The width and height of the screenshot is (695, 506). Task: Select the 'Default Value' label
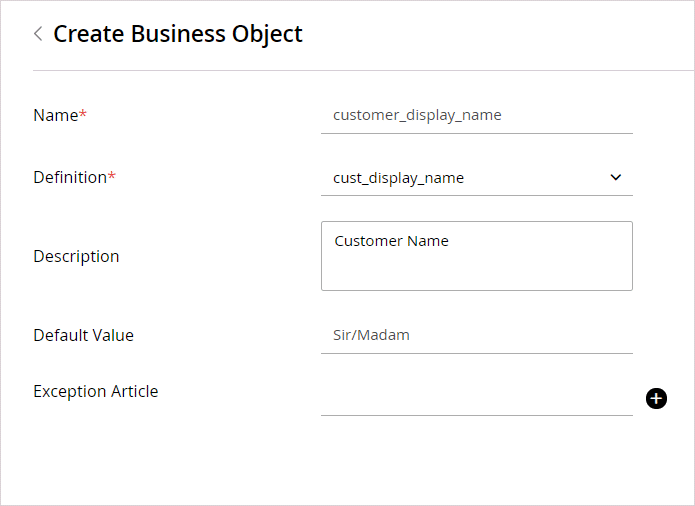coord(83,335)
